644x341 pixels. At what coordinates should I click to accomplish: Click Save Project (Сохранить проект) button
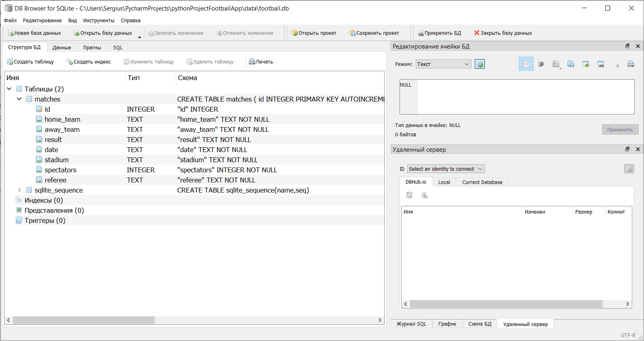374,33
